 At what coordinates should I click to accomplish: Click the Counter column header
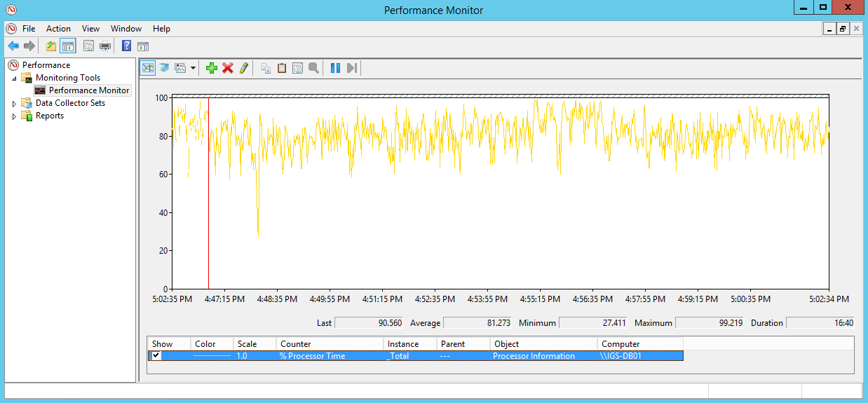tap(330, 344)
